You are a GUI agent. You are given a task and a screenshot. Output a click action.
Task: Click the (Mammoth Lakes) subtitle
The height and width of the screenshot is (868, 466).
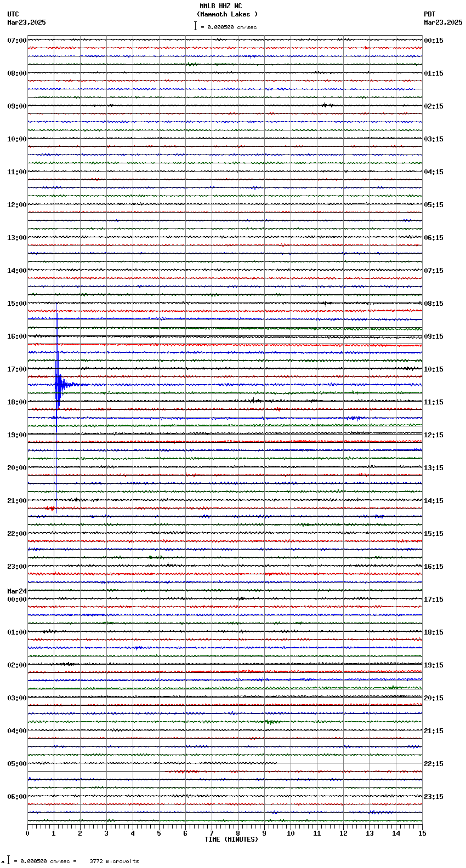(x=227, y=14)
